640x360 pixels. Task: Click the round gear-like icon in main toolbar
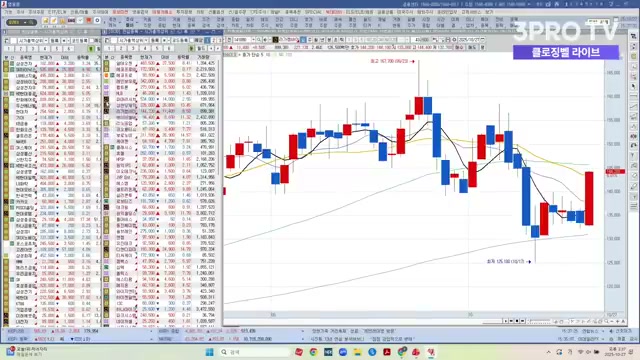(x=97, y=20)
